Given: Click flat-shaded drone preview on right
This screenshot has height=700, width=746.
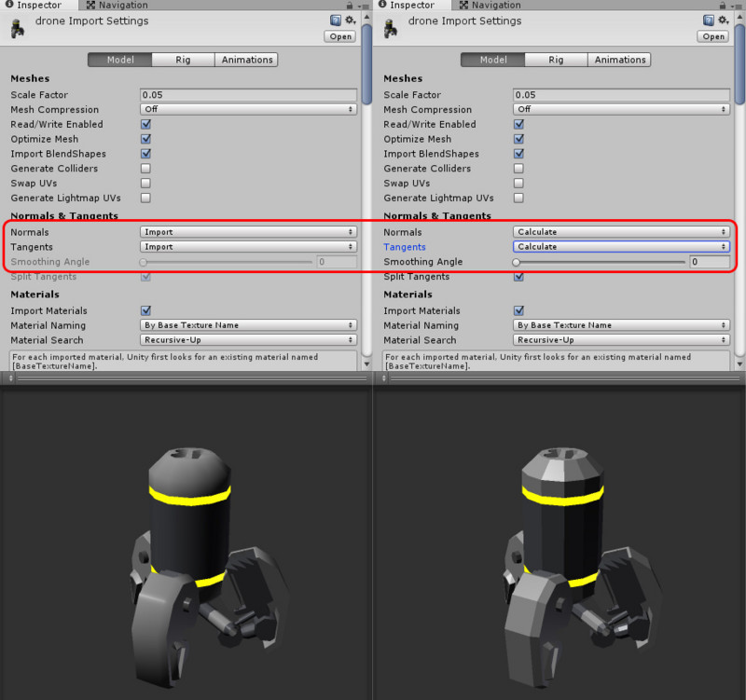Looking at the screenshot, I should 581,567.
